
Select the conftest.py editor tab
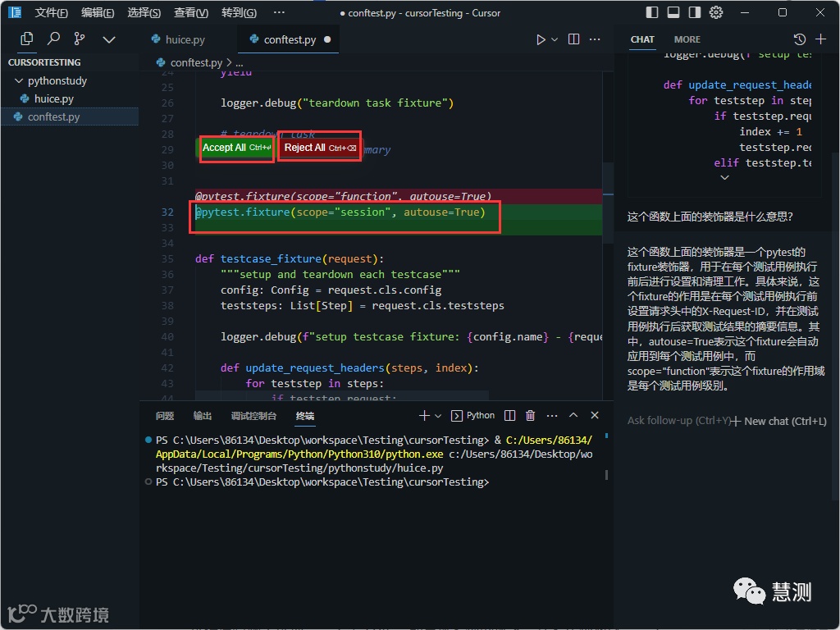(290, 39)
